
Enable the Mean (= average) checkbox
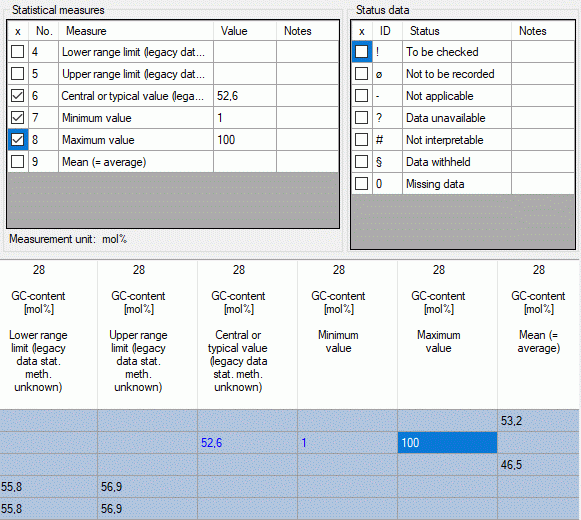tap(17, 162)
